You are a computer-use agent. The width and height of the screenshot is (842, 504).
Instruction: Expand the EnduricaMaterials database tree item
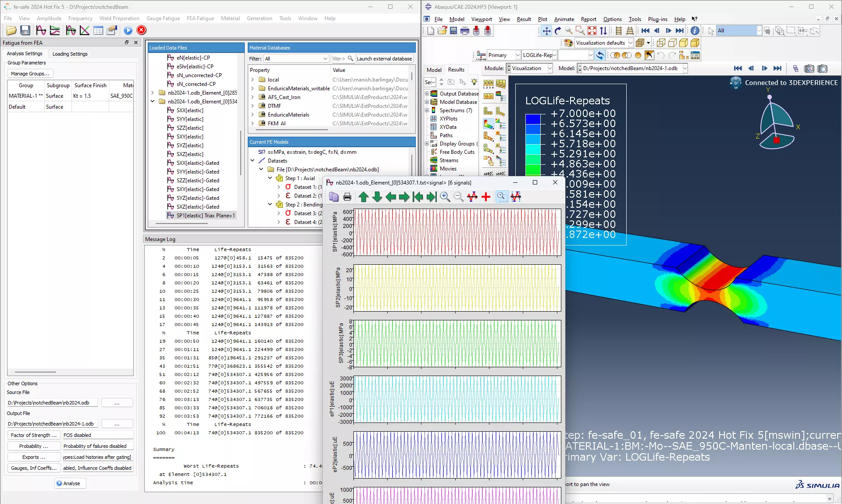(x=253, y=114)
